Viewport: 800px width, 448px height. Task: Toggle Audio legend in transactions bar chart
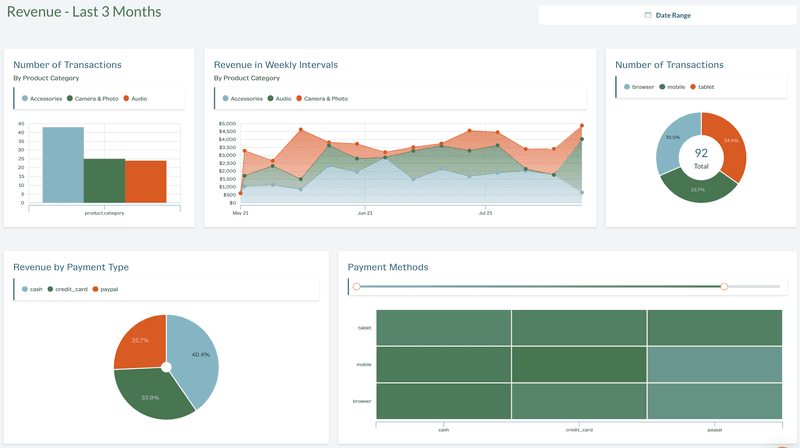135,98
